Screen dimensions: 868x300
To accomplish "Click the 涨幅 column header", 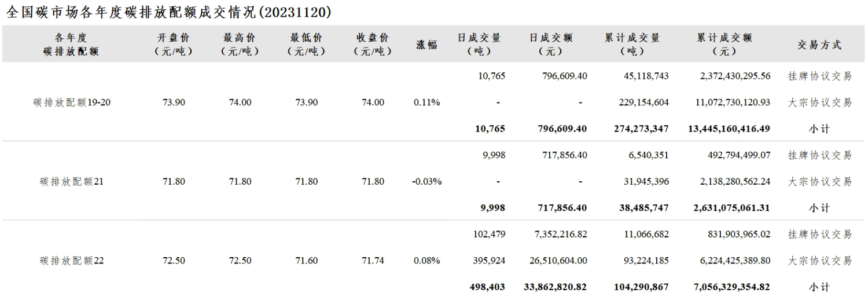I will tap(427, 45).
